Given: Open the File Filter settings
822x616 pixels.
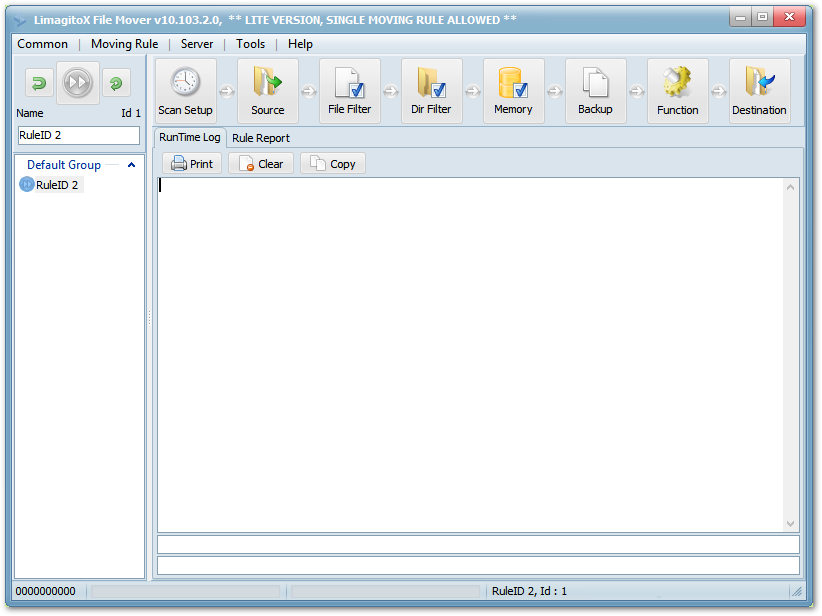Looking at the screenshot, I should click(x=350, y=91).
